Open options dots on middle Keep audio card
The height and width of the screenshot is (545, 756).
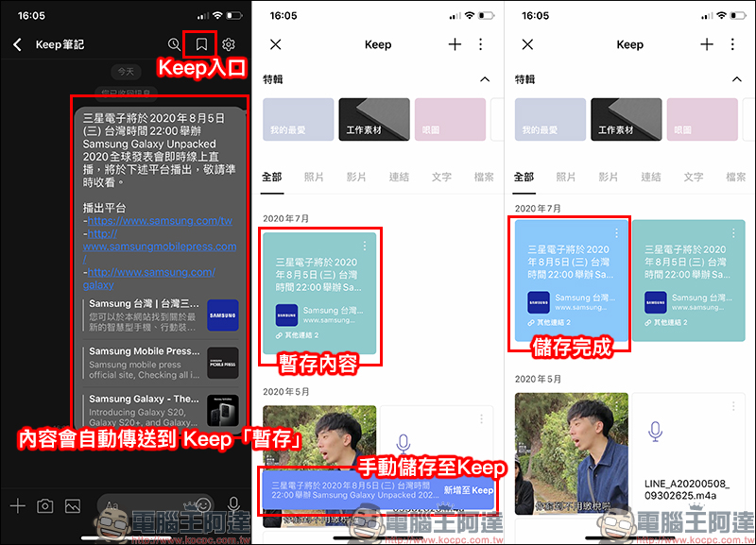tap(481, 419)
